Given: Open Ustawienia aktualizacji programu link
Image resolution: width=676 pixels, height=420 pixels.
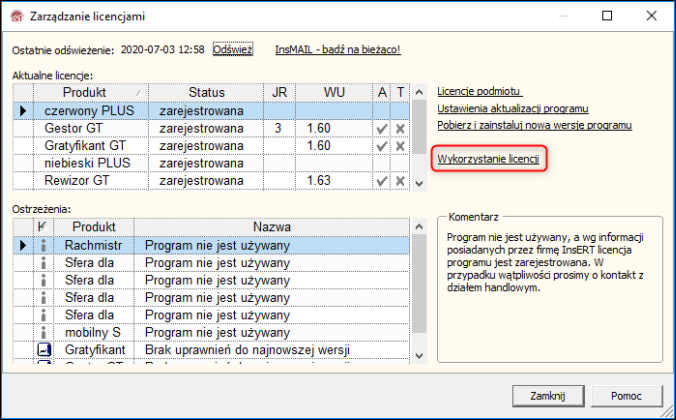Looking at the screenshot, I should click(x=513, y=108).
